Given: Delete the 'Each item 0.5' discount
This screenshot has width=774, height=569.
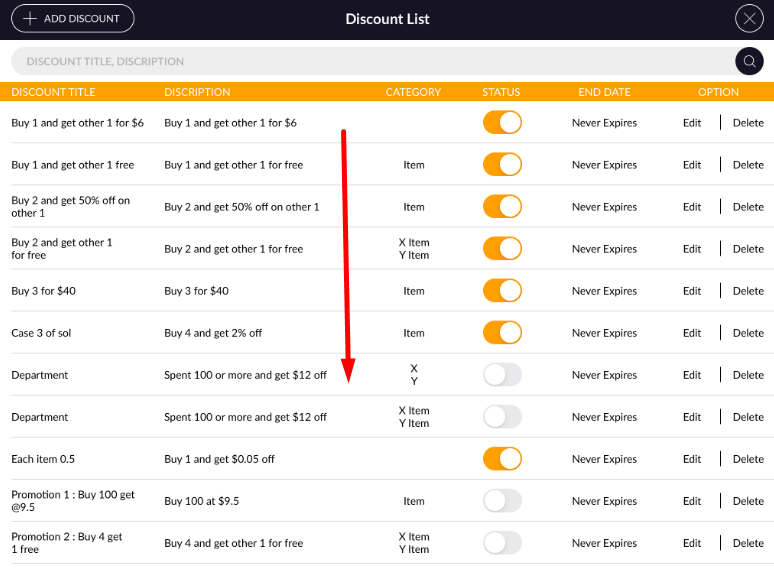Looking at the screenshot, I should (748, 459).
